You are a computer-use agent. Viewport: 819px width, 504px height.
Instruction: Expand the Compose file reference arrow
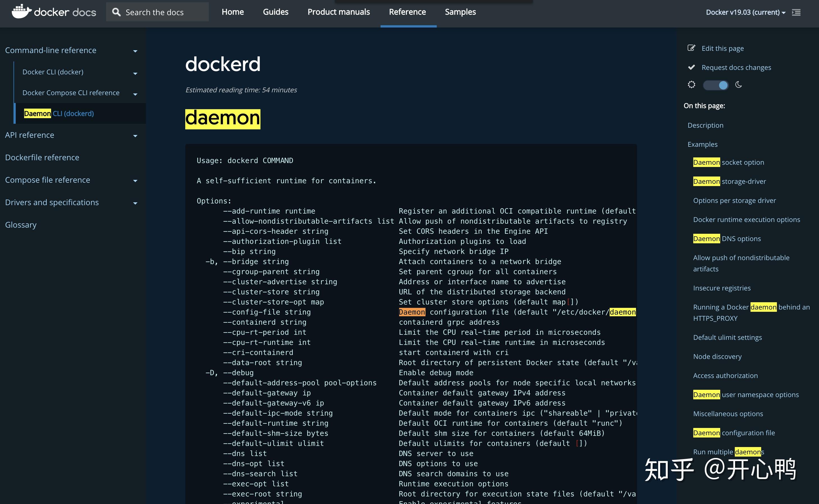pyautogui.click(x=135, y=181)
